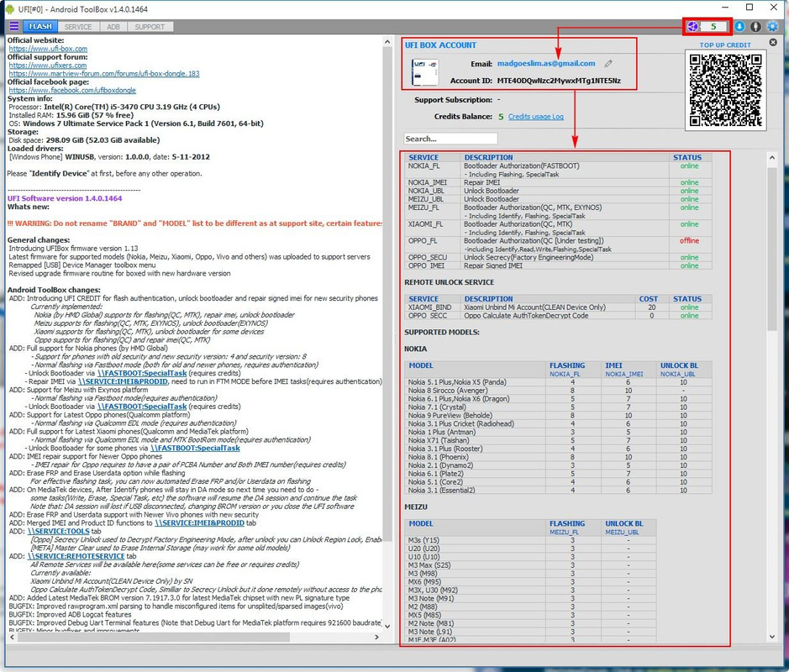Click up arrow of left panel scrollbar
Screen dimensions: 789x672
click(x=387, y=42)
